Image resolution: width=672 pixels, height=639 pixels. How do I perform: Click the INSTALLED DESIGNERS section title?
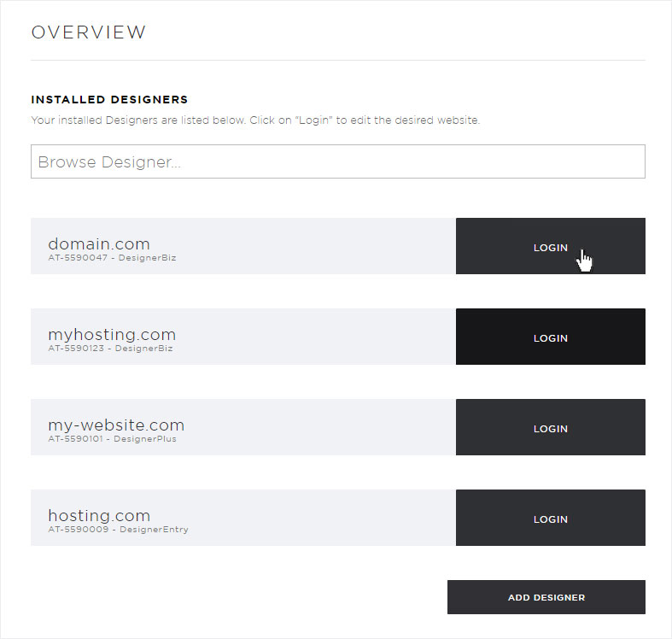click(x=109, y=99)
